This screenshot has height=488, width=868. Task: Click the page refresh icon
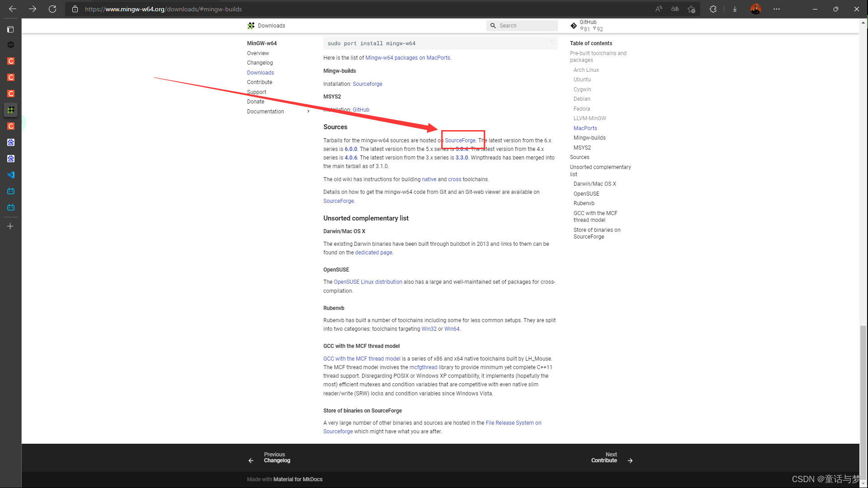[52, 9]
